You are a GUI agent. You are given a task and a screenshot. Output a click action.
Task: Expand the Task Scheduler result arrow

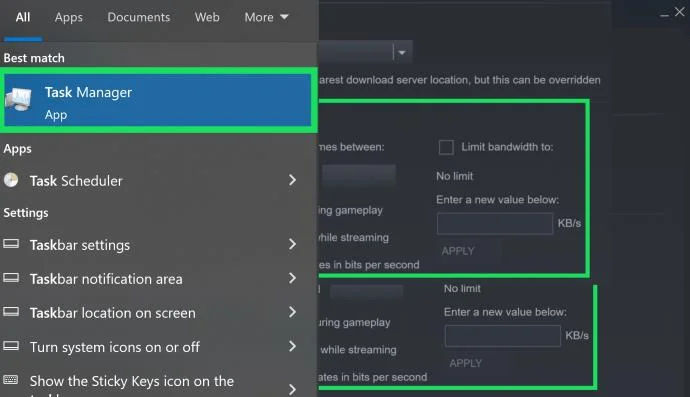click(x=292, y=180)
